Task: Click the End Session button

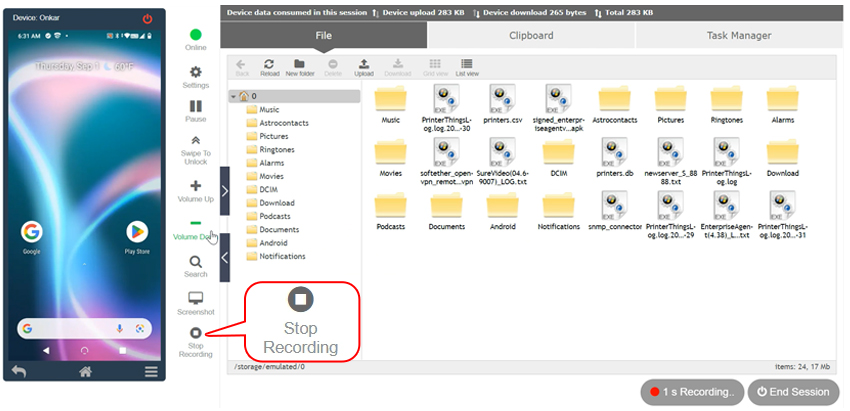Action: [793, 392]
